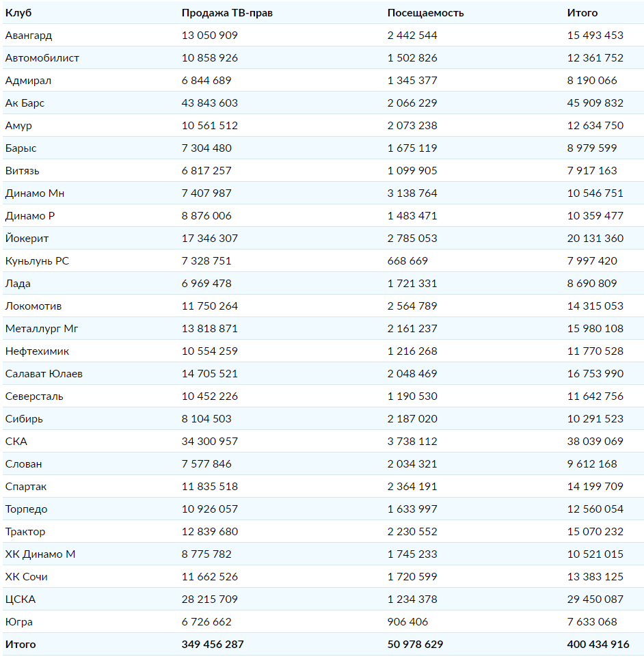Click the bottom Итого row label
Image resolution: width=644 pixels, height=661 pixels.
pyautogui.click(x=21, y=645)
